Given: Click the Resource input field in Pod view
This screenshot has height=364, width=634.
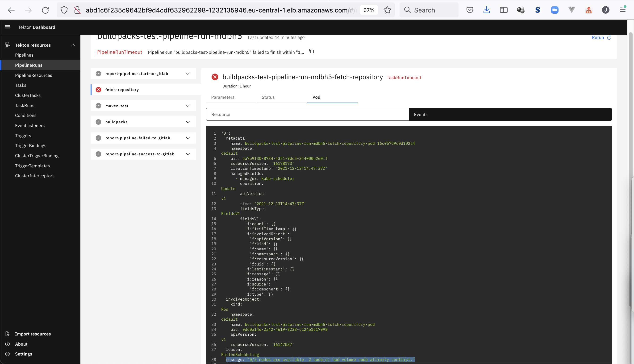Looking at the screenshot, I should pyautogui.click(x=307, y=114).
